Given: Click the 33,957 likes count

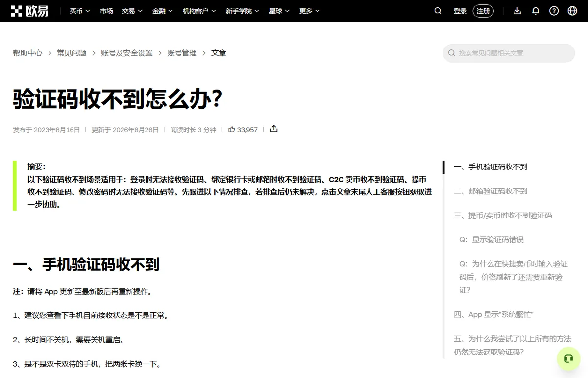Looking at the screenshot, I should [247, 130].
